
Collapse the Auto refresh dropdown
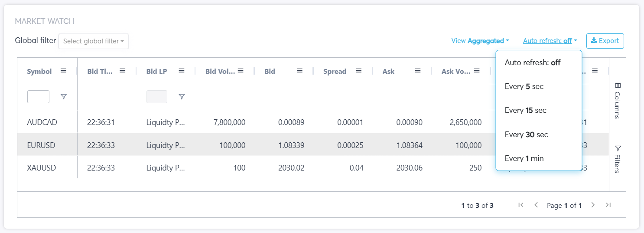pos(550,41)
